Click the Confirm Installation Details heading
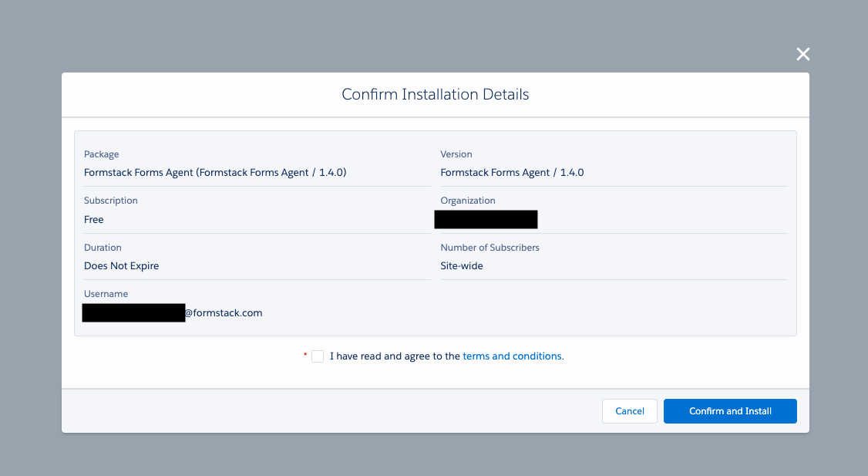The image size is (868, 476). [x=435, y=95]
